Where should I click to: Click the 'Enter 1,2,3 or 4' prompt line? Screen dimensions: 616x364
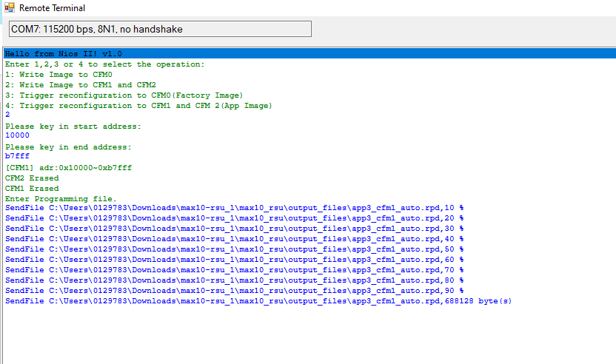104,64
